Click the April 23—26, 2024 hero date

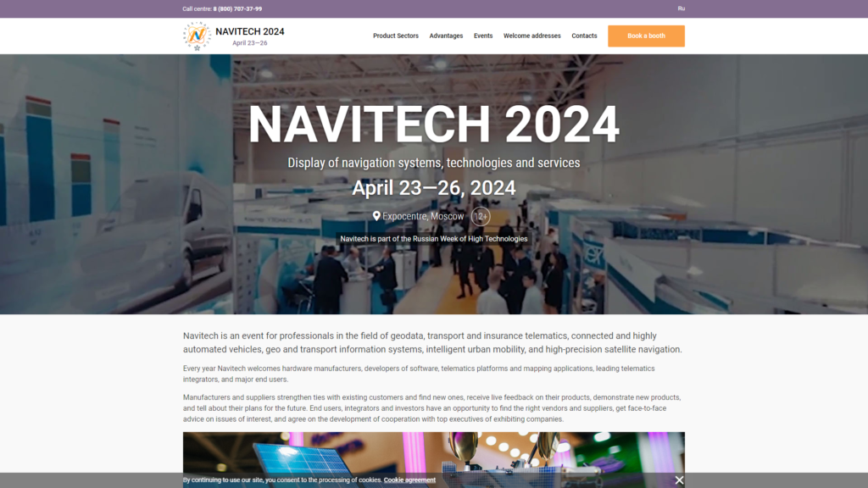[434, 188]
